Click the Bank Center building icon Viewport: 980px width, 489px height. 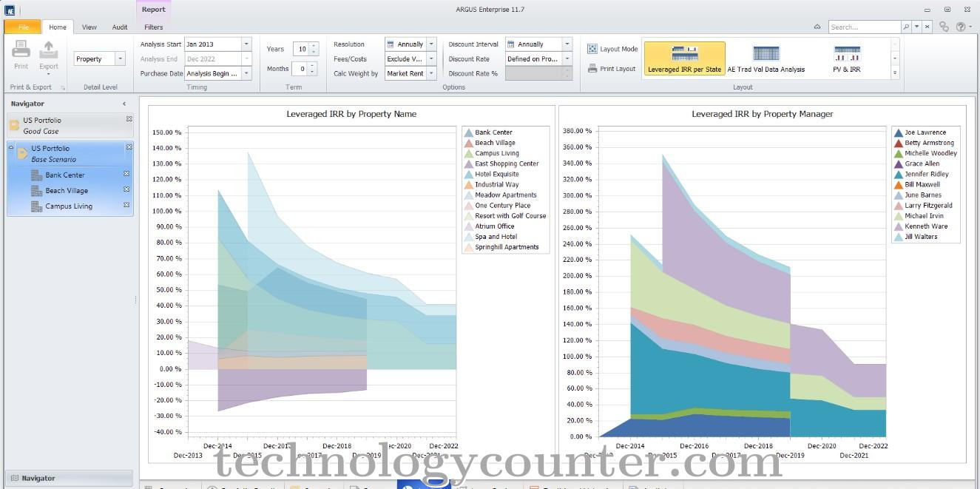click(x=36, y=175)
